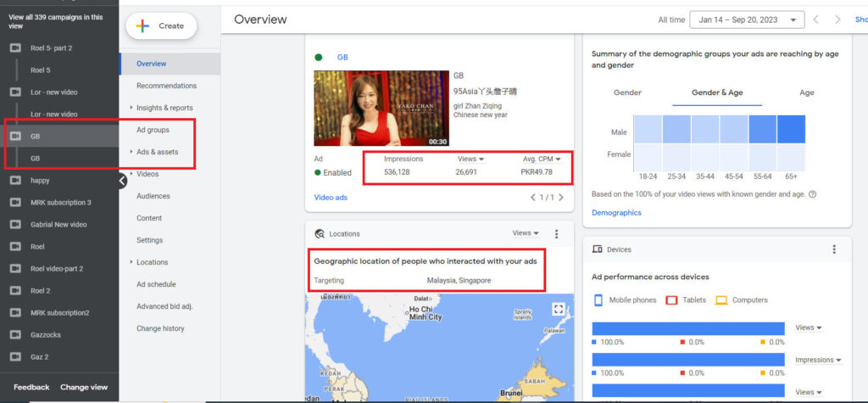The image size is (868, 403).
Task: Click the collapse sidebar arrow icon
Action: [122, 180]
